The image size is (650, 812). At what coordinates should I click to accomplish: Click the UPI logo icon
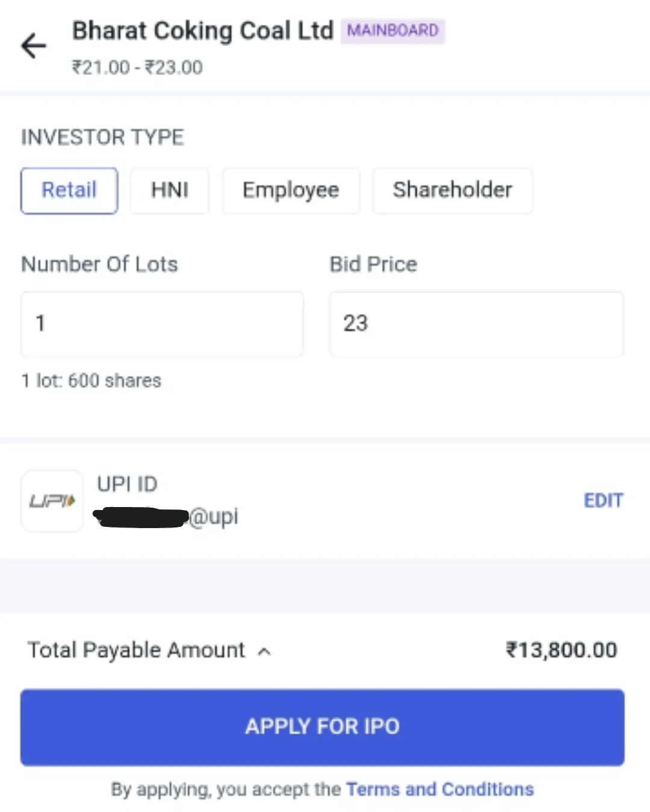pos(52,500)
